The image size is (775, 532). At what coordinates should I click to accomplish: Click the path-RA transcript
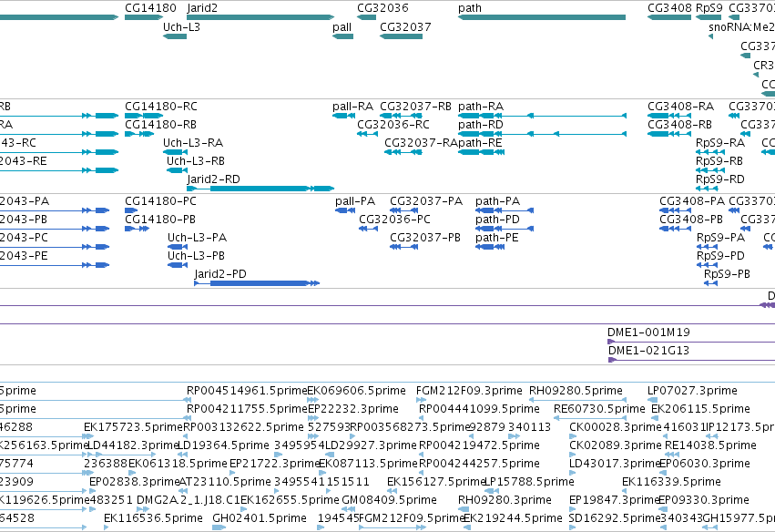(x=542, y=116)
